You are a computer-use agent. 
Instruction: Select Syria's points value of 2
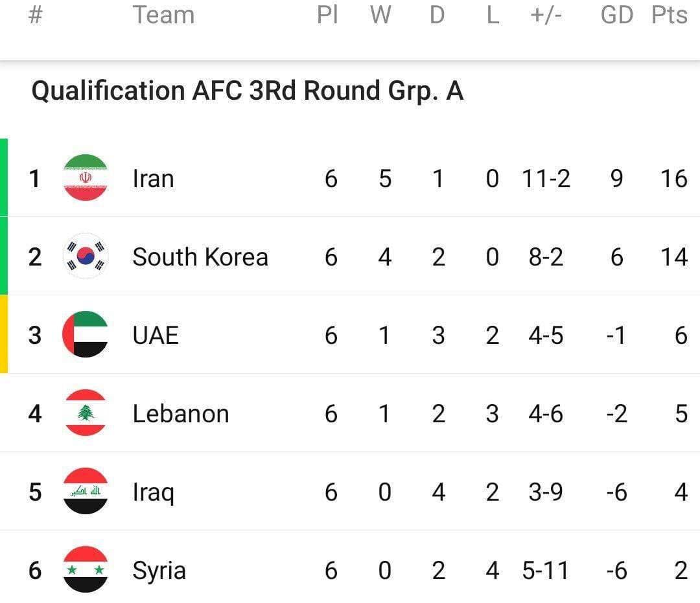click(680, 571)
